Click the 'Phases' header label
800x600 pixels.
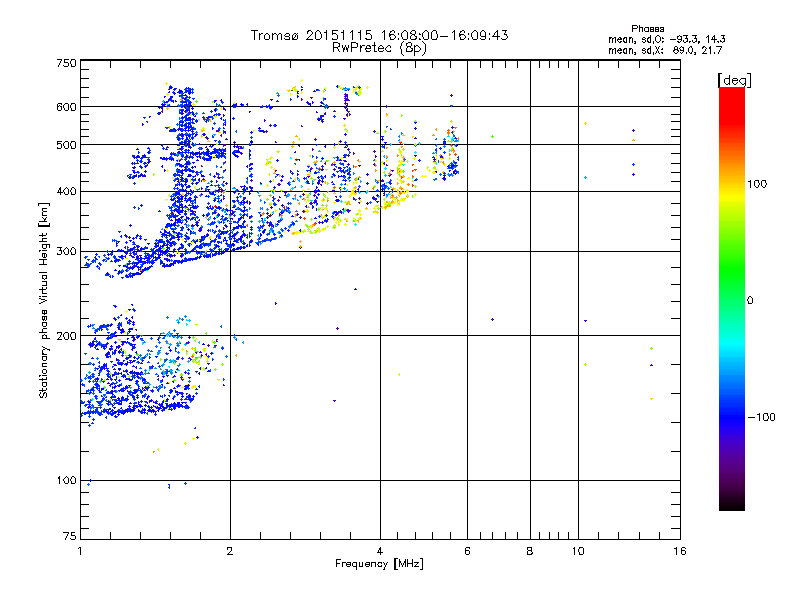647,29
